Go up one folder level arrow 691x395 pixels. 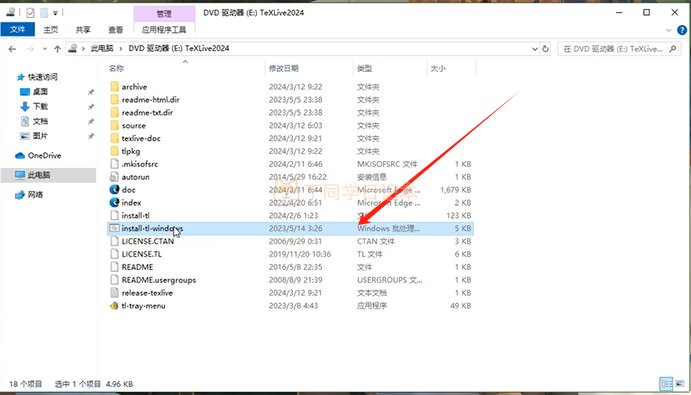[x=57, y=49]
